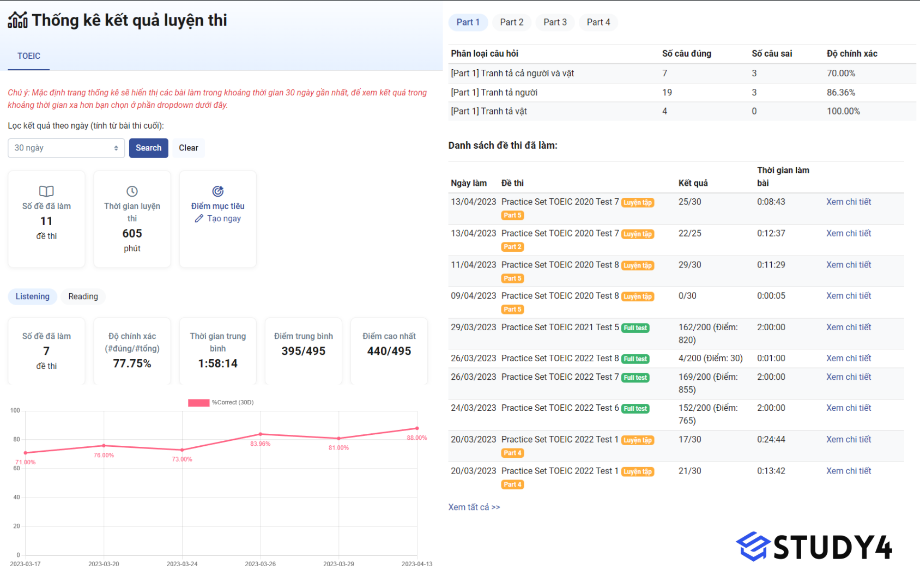Open the TOEIC tab
The width and height of the screenshot is (920, 588).
click(x=29, y=56)
